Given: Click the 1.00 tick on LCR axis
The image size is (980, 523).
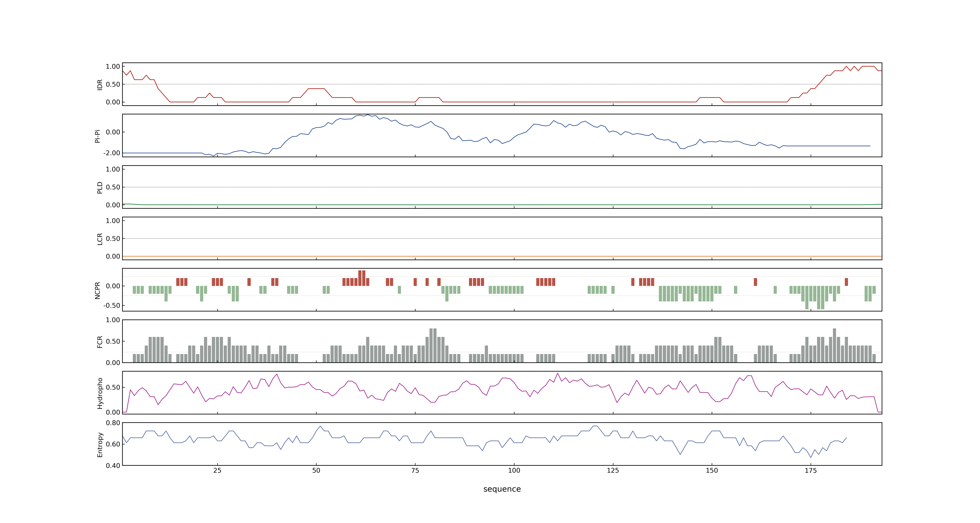Looking at the screenshot, I should [x=113, y=221].
